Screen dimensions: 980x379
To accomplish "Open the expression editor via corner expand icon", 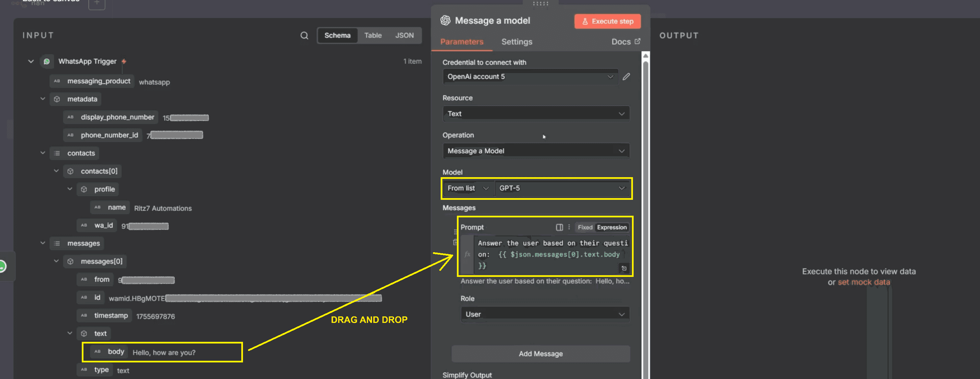I will click(x=624, y=268).
